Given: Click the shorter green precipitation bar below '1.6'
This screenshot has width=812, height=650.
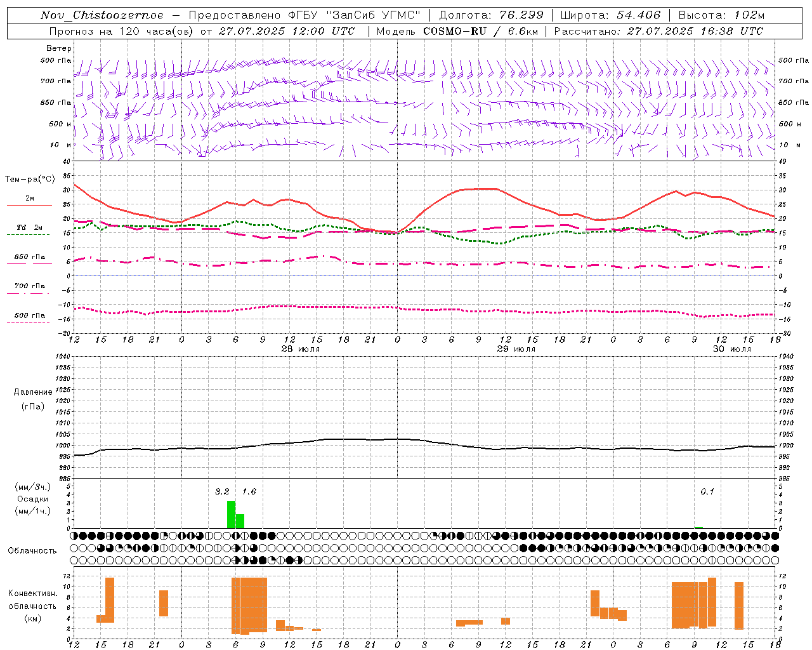Looking at the screenshot, I should coord(240,521).
